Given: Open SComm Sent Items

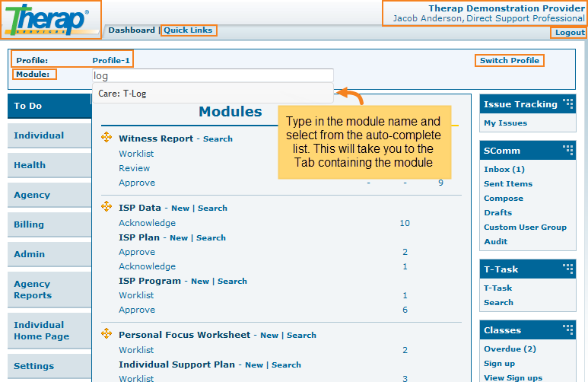Looking at the screenshot, I should pos(508,184).
